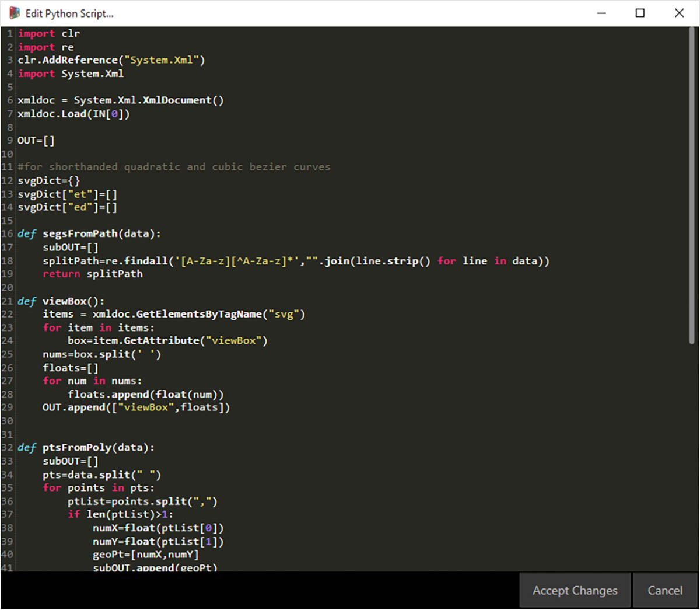
Task: Click the Dynamo icon in the title bar
Action: tap(15, 13)
